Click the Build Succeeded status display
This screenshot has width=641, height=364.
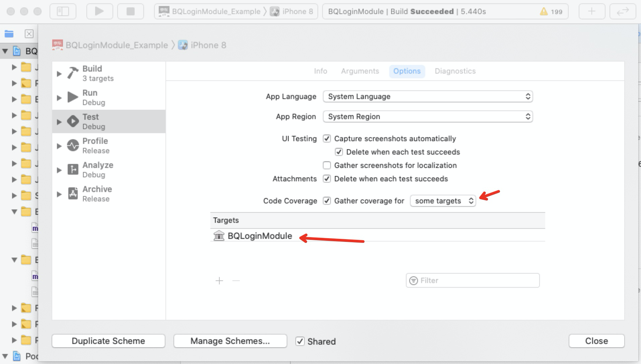coord(445,11)
